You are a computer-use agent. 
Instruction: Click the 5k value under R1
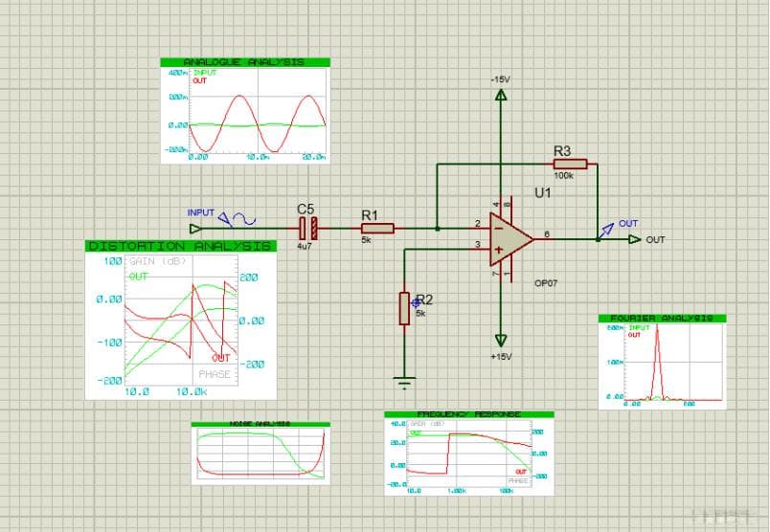tap(367, 240)
